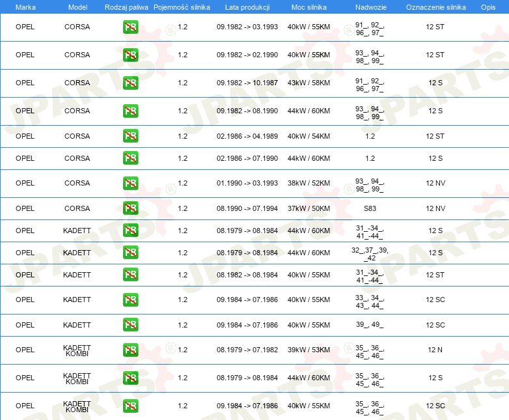
Task: Select the date range 08.1979 -> 07.1982
Action: click(x=247, y=350)
